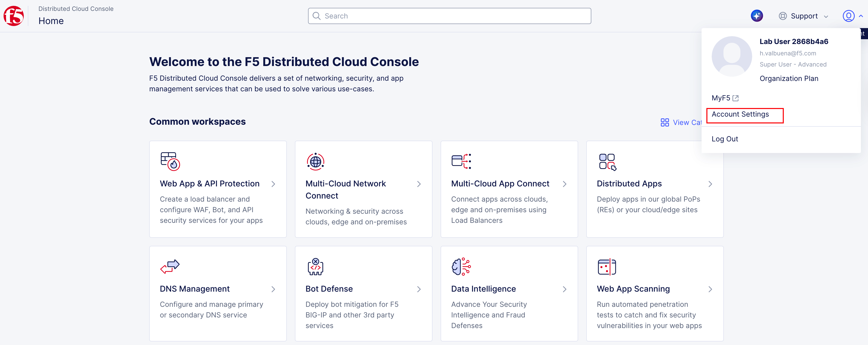The image size is (868, 345).
Task: Click the Support lifebuoy icon
Action: 783,16
